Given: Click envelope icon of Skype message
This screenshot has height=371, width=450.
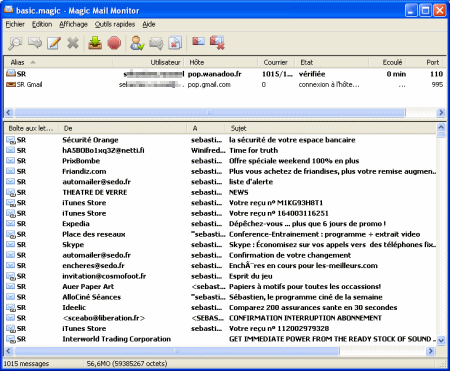Looking at the screenshot, I should [x=11, y=245].
